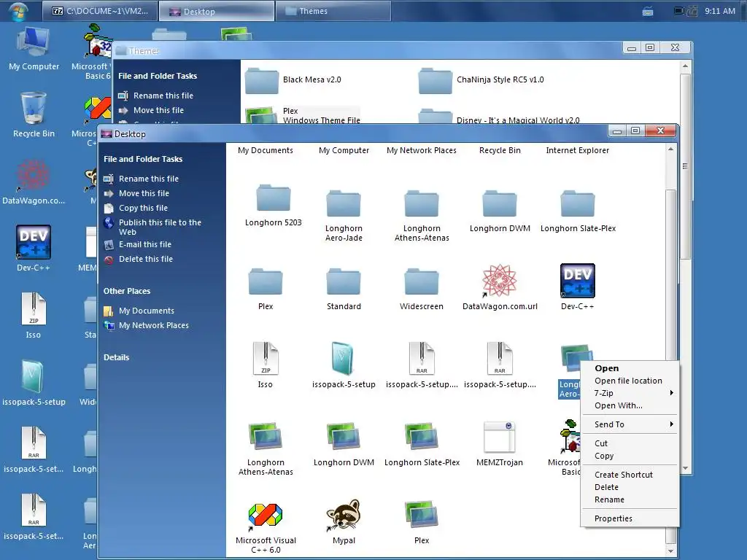
Task: Select Longhorn DWM theme file icon
Action: click(x=344, y=436)
